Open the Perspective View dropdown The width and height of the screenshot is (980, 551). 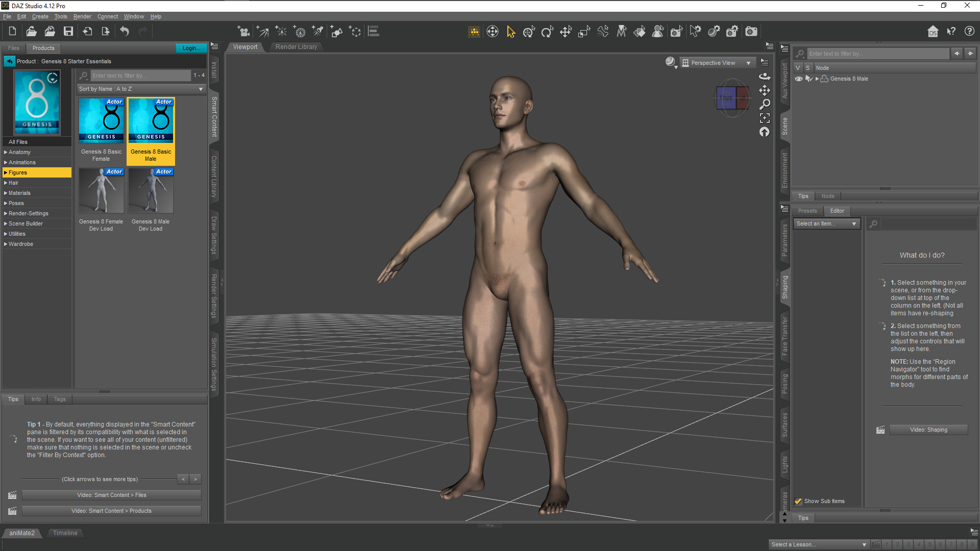(x=718, y=63)
